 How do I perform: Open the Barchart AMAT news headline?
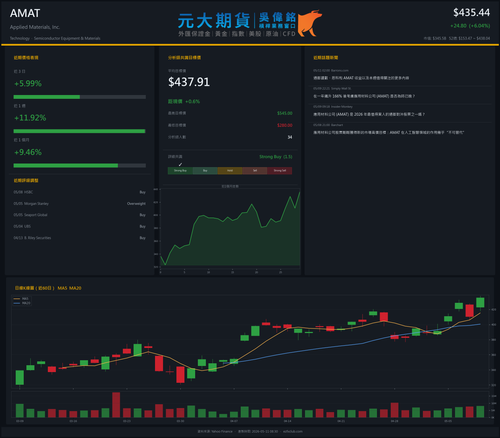pos(389,132)
